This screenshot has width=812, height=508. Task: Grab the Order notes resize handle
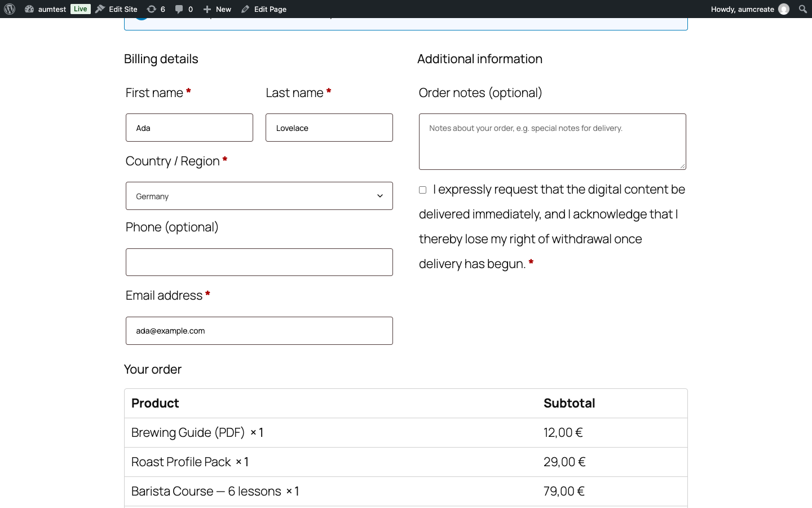tap(682, 166)
